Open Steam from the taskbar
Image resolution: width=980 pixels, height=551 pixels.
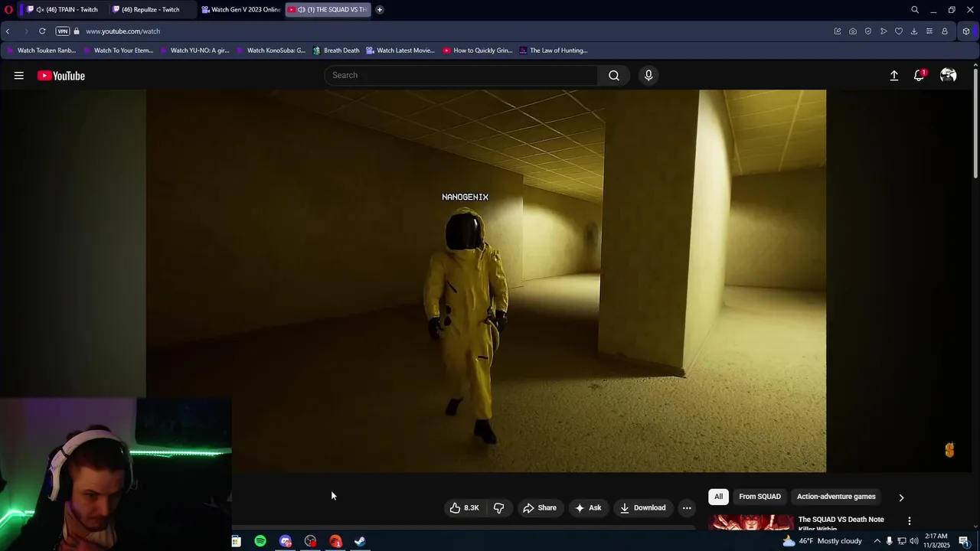tap(360, 541)
